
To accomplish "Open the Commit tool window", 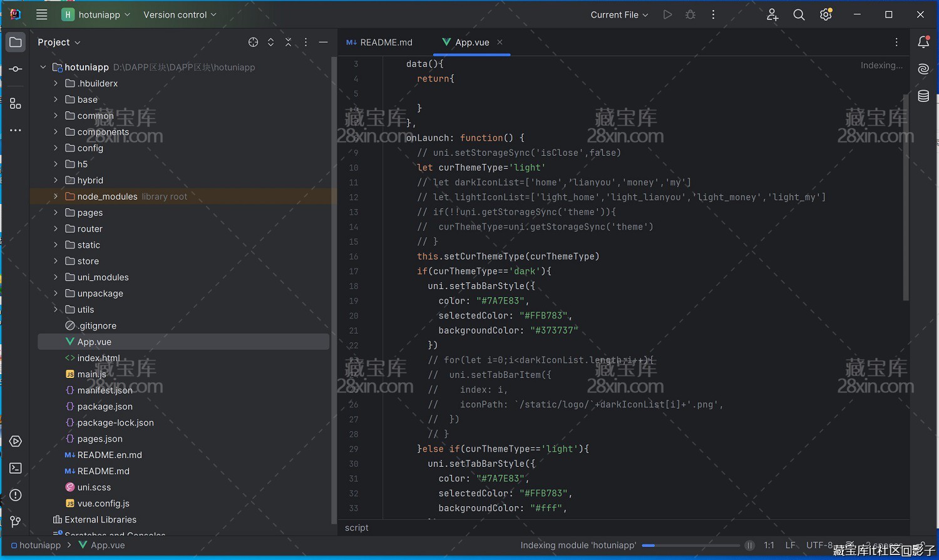I will click(x=16, y=69).
